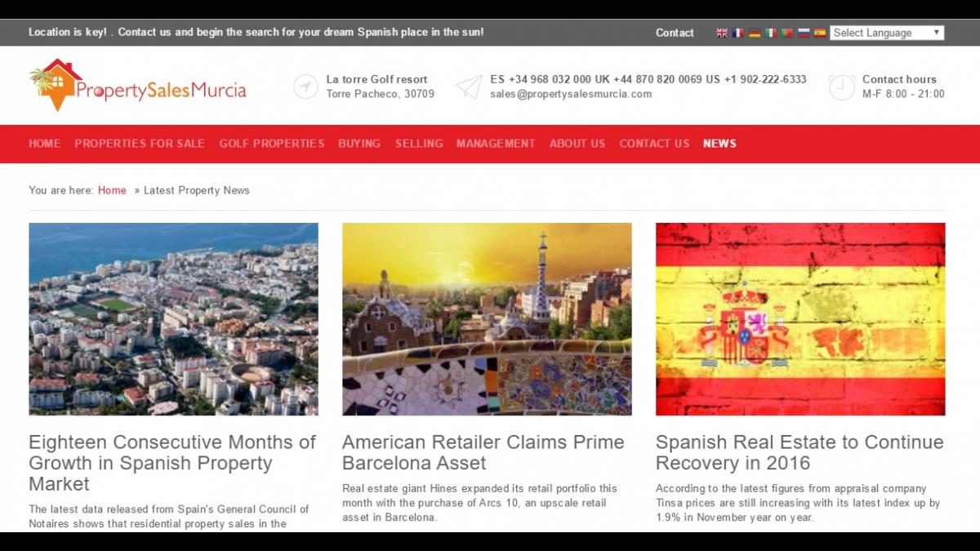The width and height of the screenshot is (980, 551).
Task: Click the 'Latest Property News' breadcrumb text
Action: coord(197,190)
